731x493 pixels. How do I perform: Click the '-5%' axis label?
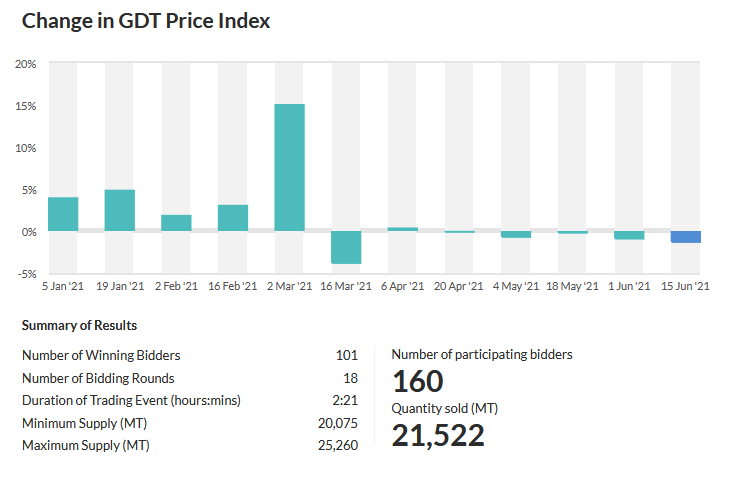coord(27,274)
